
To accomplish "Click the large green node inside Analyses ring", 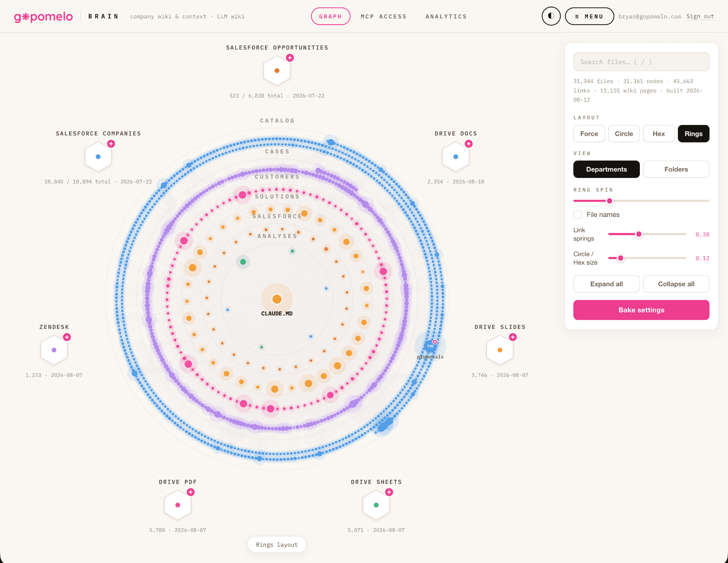I will (x=243, y=262).
